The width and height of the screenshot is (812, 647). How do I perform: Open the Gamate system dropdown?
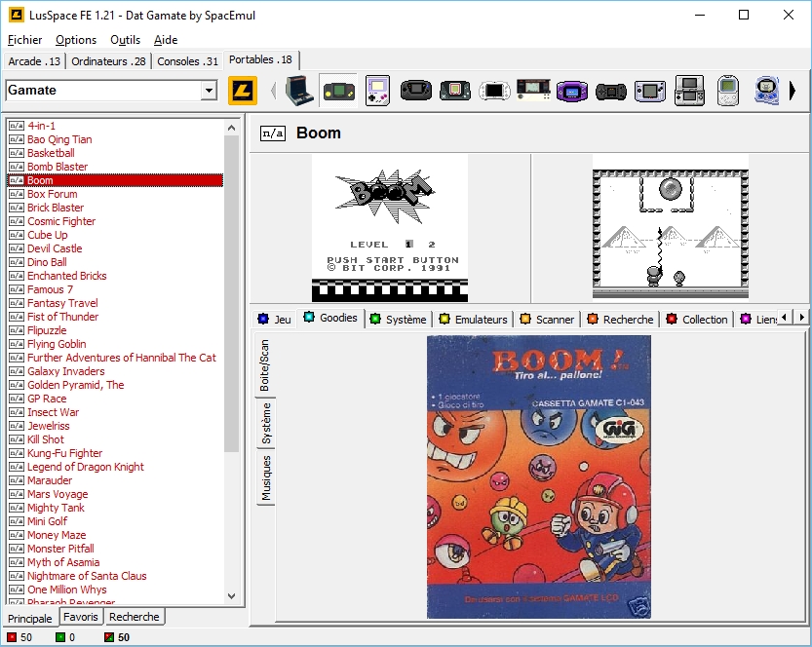coord(209,91)
